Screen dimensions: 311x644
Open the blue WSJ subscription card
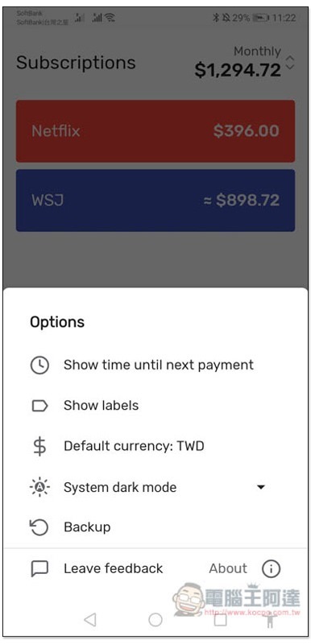[x=155, y=200]
